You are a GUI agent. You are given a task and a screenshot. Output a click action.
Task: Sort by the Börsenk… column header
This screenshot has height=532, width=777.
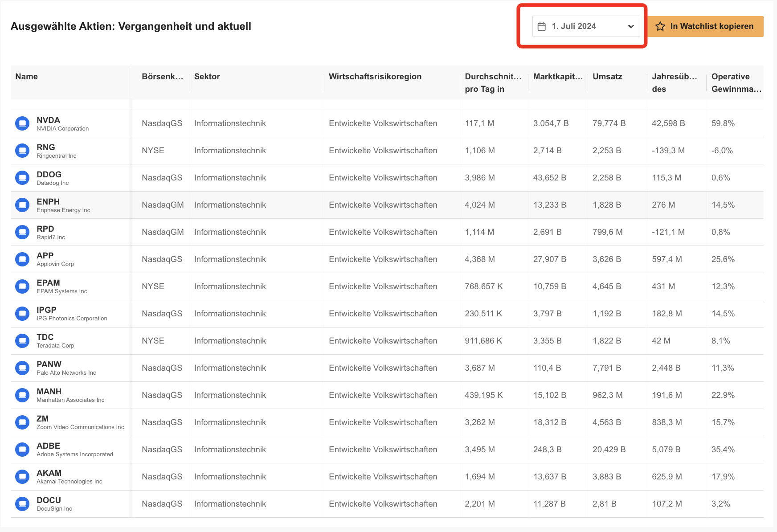pos(163,77)
